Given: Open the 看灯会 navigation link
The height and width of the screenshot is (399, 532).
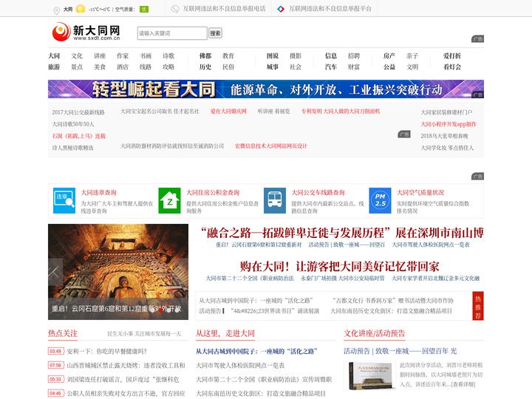Looking at the screenshot, I should point(452,67).
